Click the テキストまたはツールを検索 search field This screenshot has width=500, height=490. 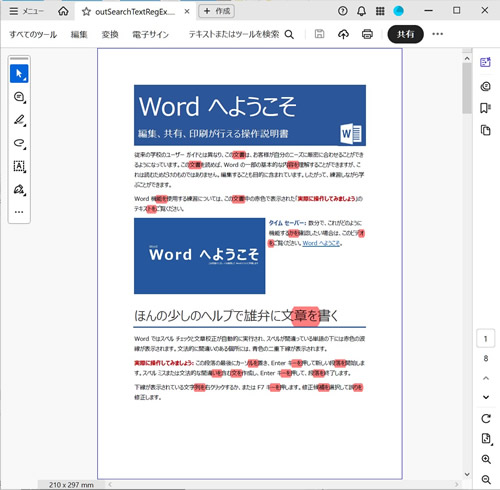[241, 34]
